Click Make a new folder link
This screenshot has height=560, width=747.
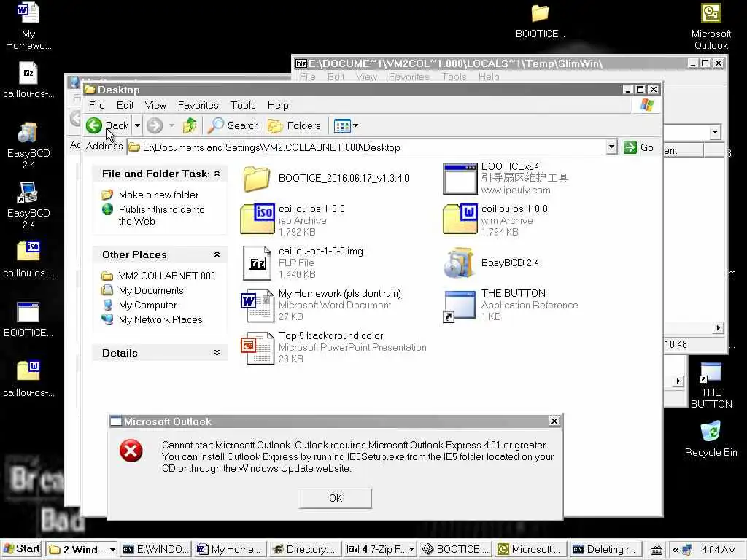[158, 195]
